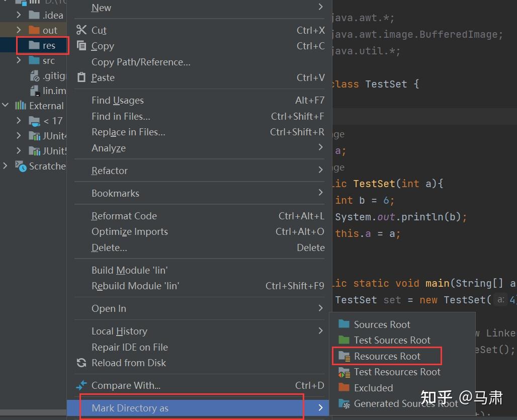Screen dimensions: 517x420
Task: Mark directory as Test Sources Root
Action: (403, 340)
